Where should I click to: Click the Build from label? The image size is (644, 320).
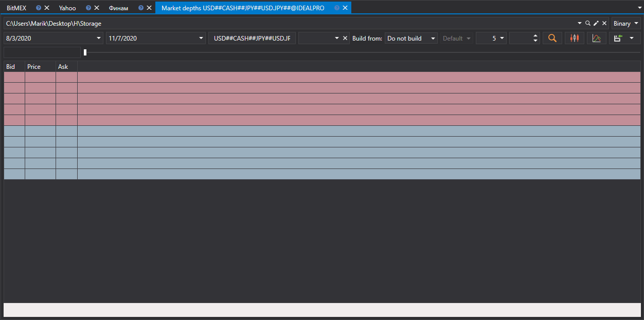367,39
